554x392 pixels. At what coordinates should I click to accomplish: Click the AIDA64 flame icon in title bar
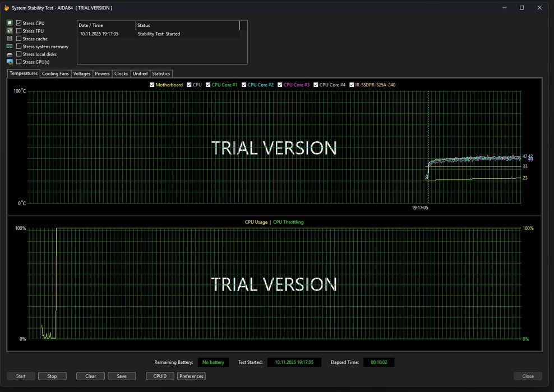click(x=7, y=8)
